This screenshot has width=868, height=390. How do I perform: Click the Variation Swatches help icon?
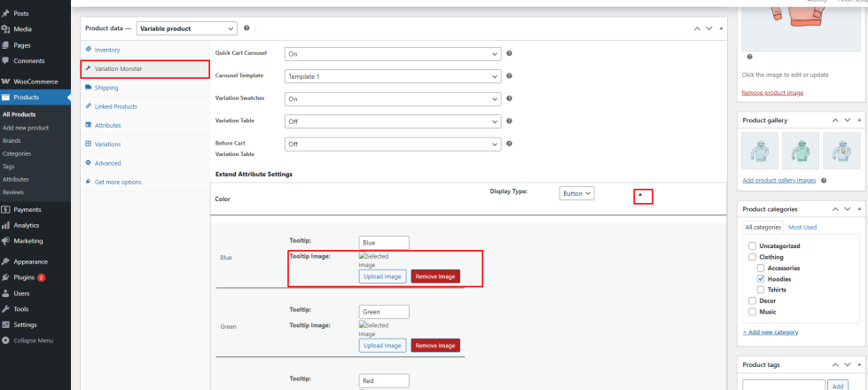pos(510,98)
